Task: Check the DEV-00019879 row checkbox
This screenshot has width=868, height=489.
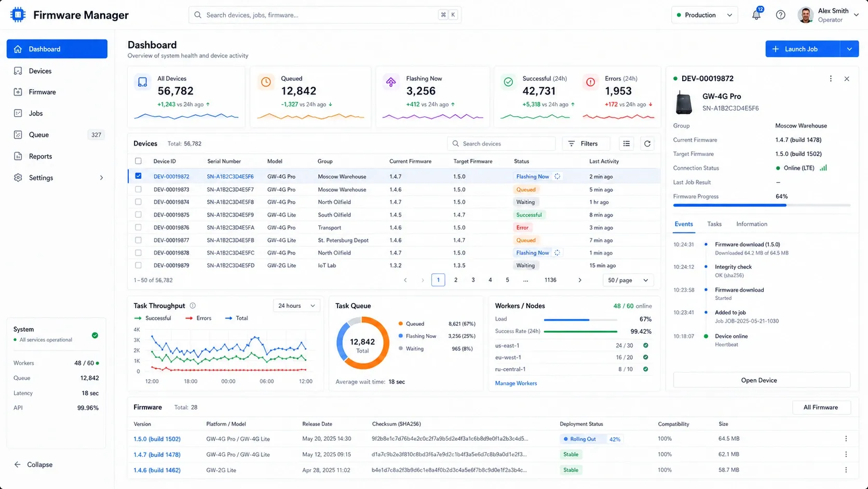Action: pyautogui.click(x=138, y=265)
